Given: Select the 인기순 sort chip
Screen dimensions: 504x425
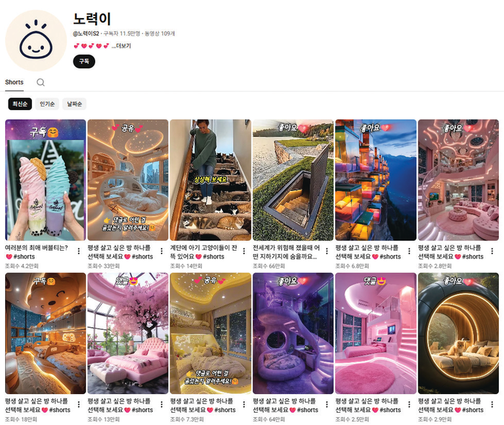Looking at the screenshot, I should (x=48, y=104).
